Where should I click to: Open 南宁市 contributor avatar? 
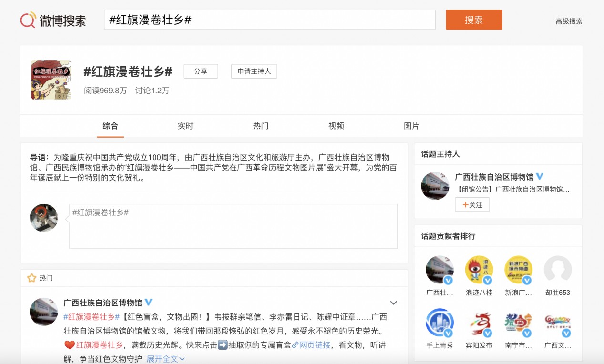pos(518,323)
